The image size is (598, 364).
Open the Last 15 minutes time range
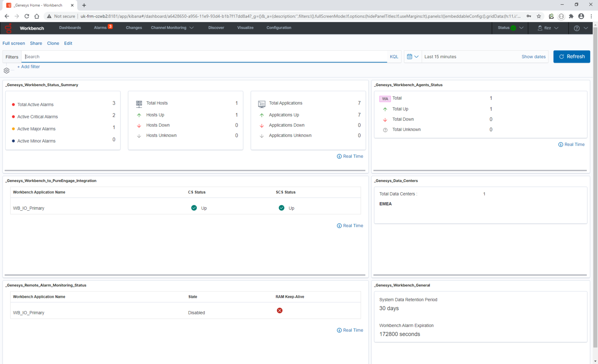click(440, 57)
